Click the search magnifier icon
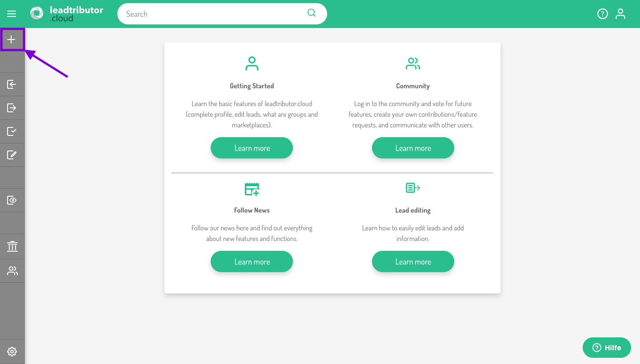This screenshot has height=364, width=640. (x=312, y=13)
